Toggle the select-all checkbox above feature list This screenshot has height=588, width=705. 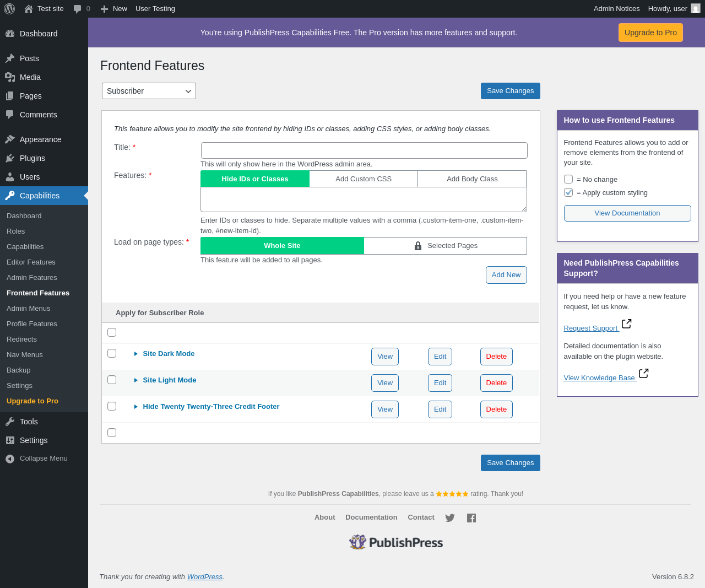(x=112, y=332)
